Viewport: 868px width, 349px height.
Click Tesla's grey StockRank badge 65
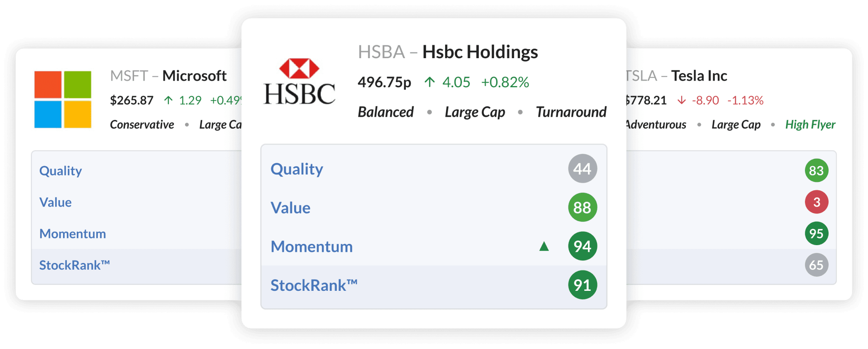click(816, 265)
